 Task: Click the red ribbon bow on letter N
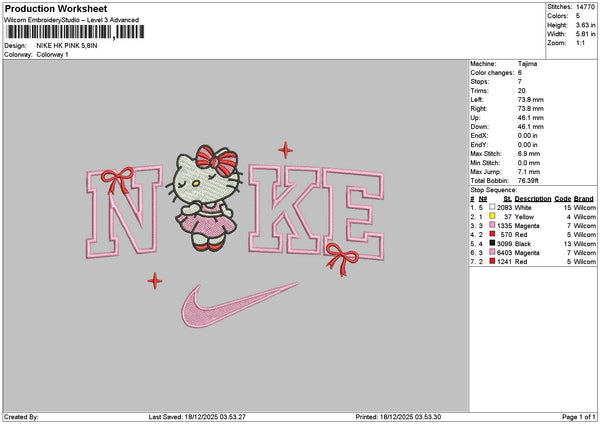117,180
